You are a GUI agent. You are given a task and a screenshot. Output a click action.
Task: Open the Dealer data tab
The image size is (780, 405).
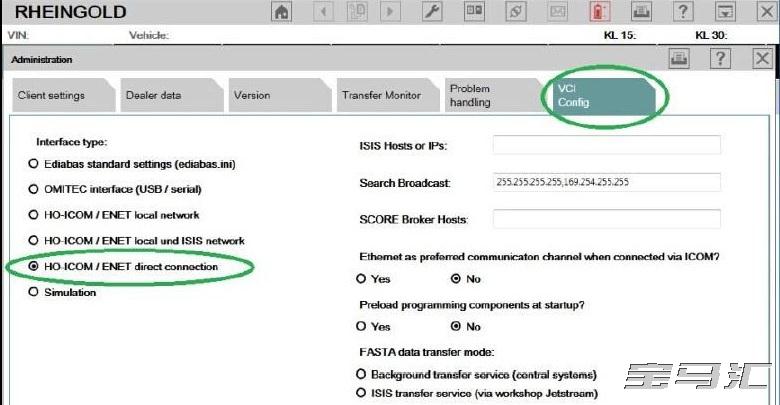[172, 95]
